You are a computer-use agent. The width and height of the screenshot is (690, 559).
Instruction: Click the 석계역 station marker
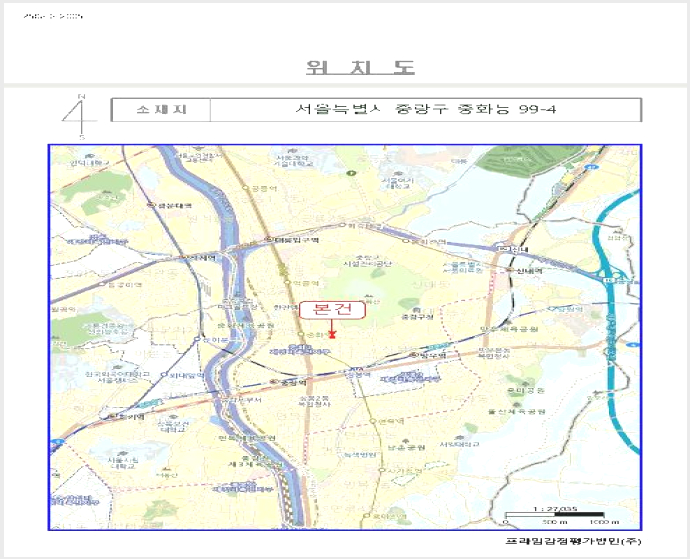coord(185,257)
